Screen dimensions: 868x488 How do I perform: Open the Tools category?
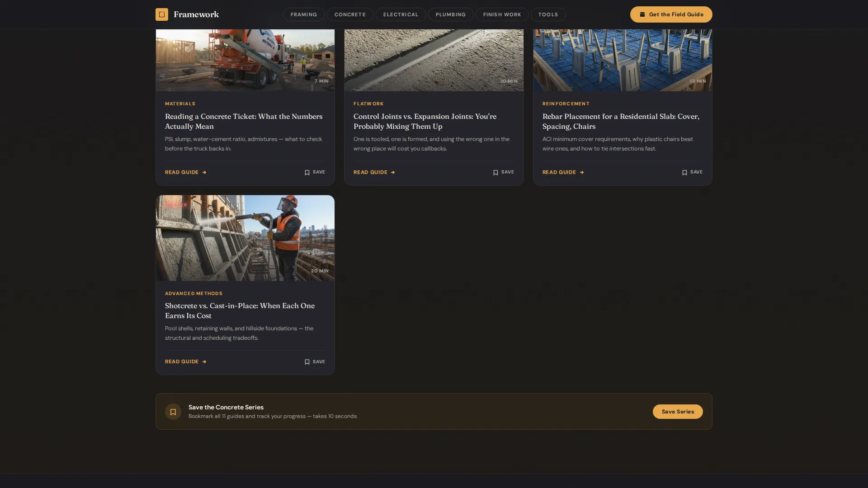548,14
